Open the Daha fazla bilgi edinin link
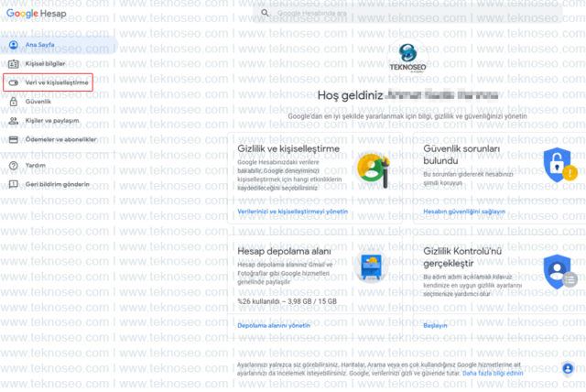Image resolution: width=586 pixels, height=392 pixels. 493,374
